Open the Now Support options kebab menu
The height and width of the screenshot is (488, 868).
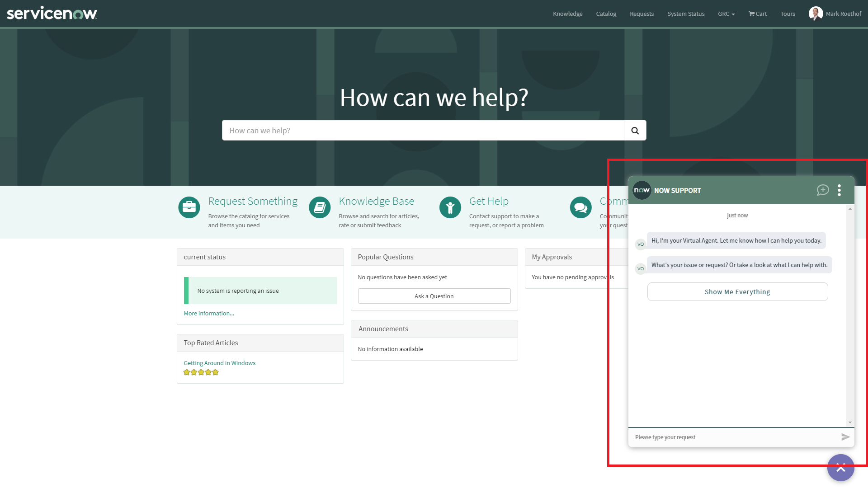pos(839,190)
